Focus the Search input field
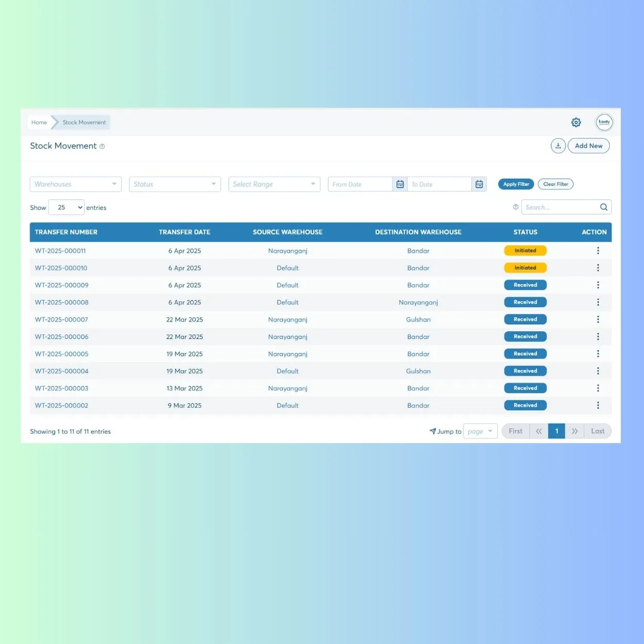Screen dimensions: 644x644 pos(560,207)
